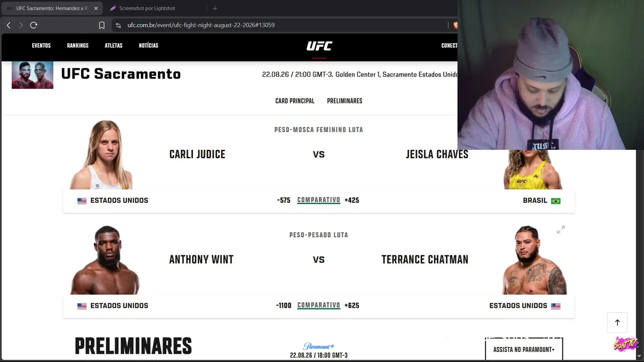
Task: Click the Brazil flag under Jeisla Chaves
Action: (x=555, y=201)
